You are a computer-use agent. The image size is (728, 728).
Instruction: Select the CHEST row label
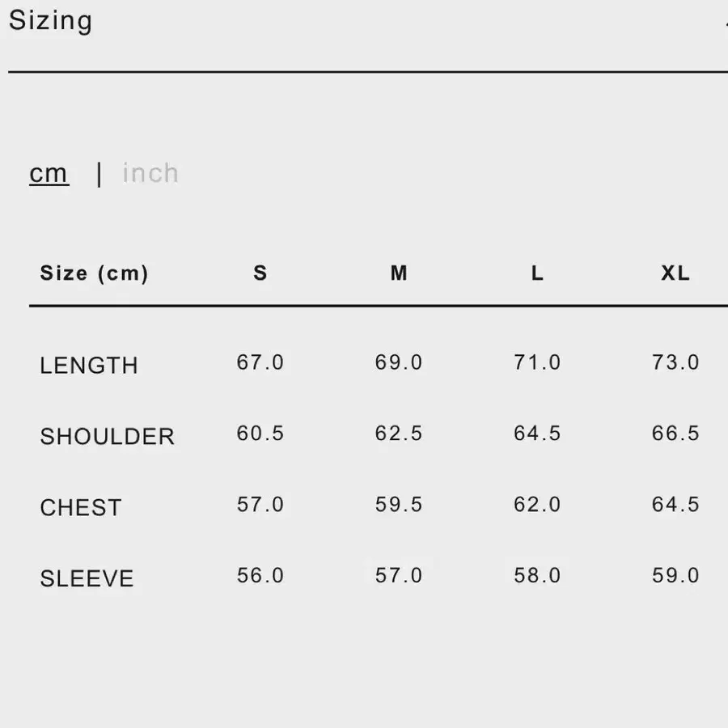[x=81, y=507]
